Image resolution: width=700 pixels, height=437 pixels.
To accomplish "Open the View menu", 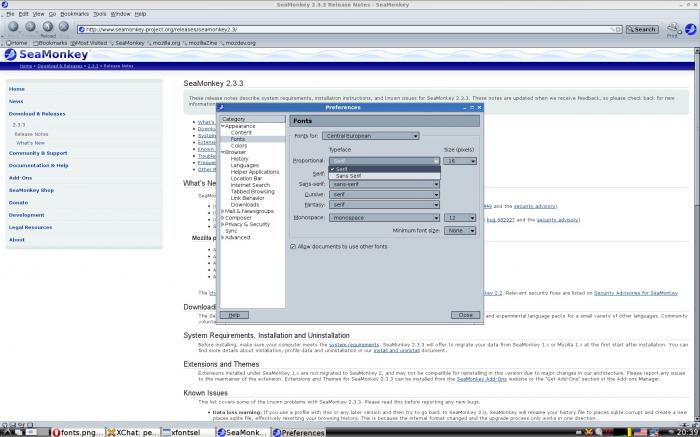I will click(38, 14).
